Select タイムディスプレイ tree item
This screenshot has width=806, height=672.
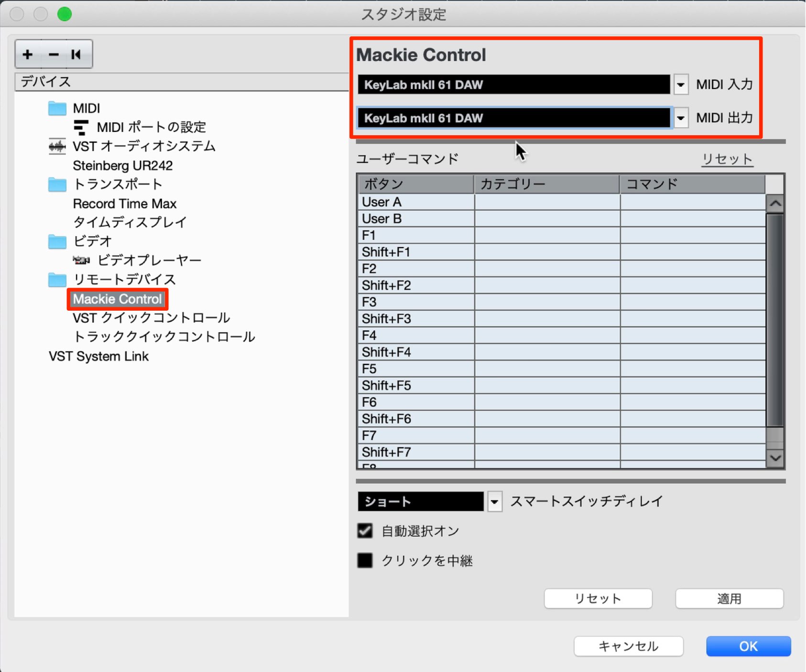click(x=130, y=222)
